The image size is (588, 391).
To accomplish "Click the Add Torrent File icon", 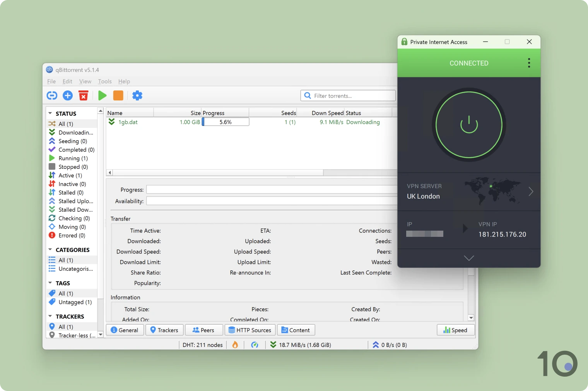I will (67, 95).
